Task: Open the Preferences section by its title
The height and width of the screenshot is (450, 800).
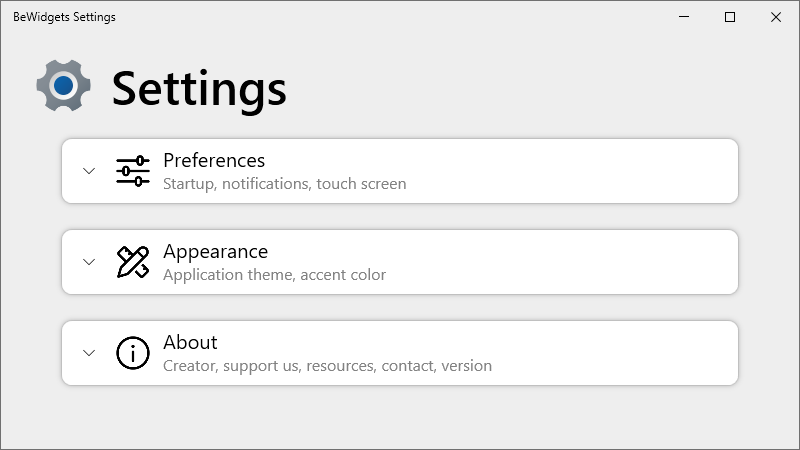Action: click(214, 160)
